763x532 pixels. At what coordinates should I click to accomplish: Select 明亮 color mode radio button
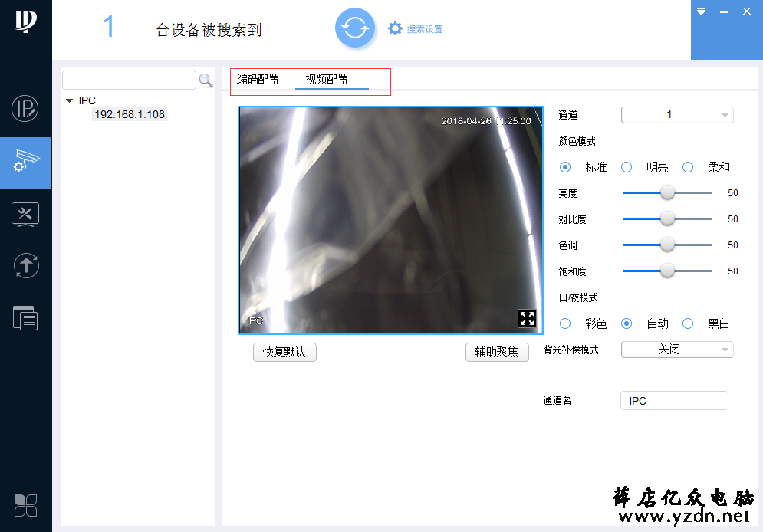[627, 167]
